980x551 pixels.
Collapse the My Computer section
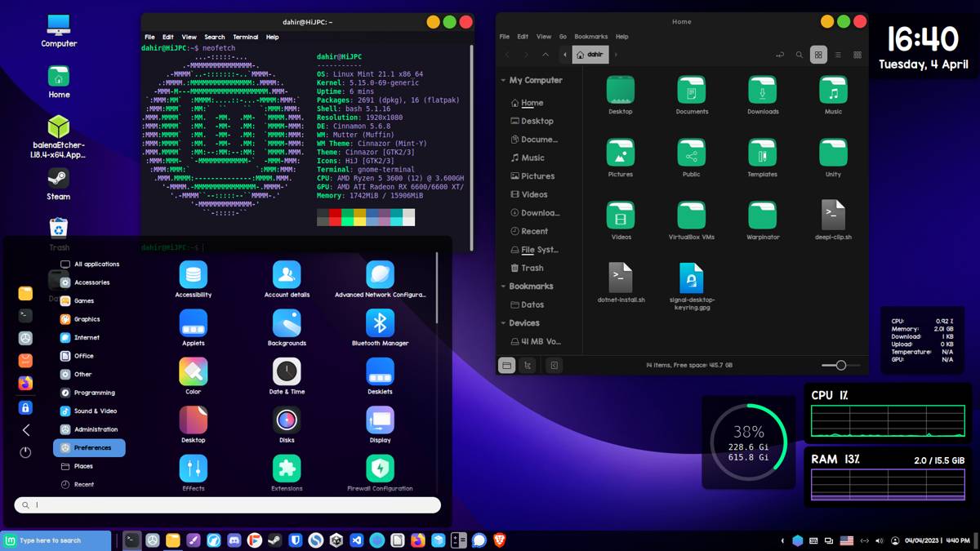(503, 80)
